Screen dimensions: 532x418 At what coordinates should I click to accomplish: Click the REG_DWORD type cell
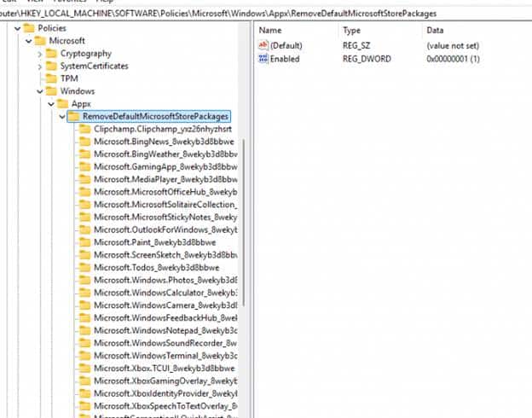pyautogui.click(x=367, y=59)
